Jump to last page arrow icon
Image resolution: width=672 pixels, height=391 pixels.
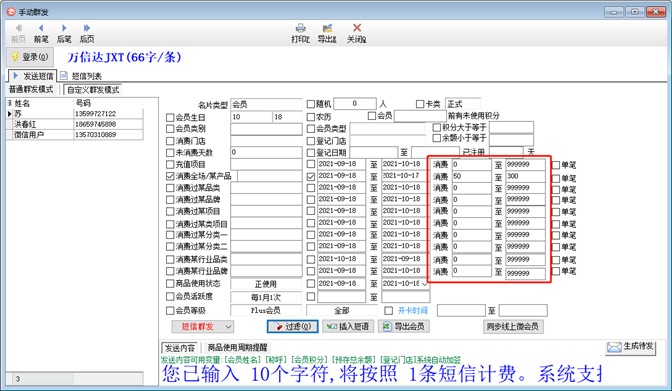pos(87,28)
